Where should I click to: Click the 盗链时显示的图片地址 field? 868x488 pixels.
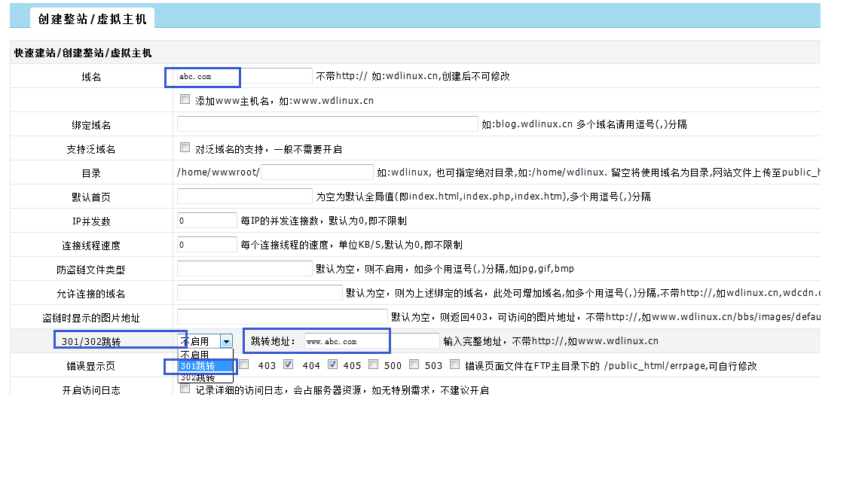(282, 317)
